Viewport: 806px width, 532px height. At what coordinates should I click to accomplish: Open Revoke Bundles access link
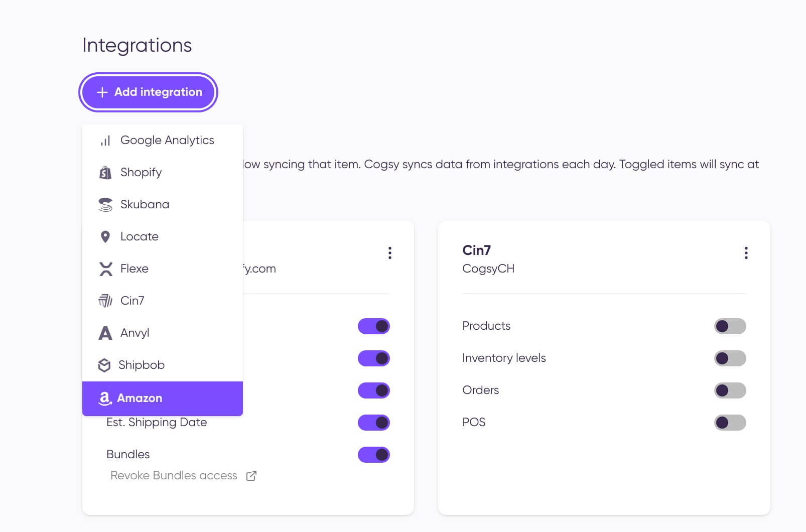click(174, 476)
